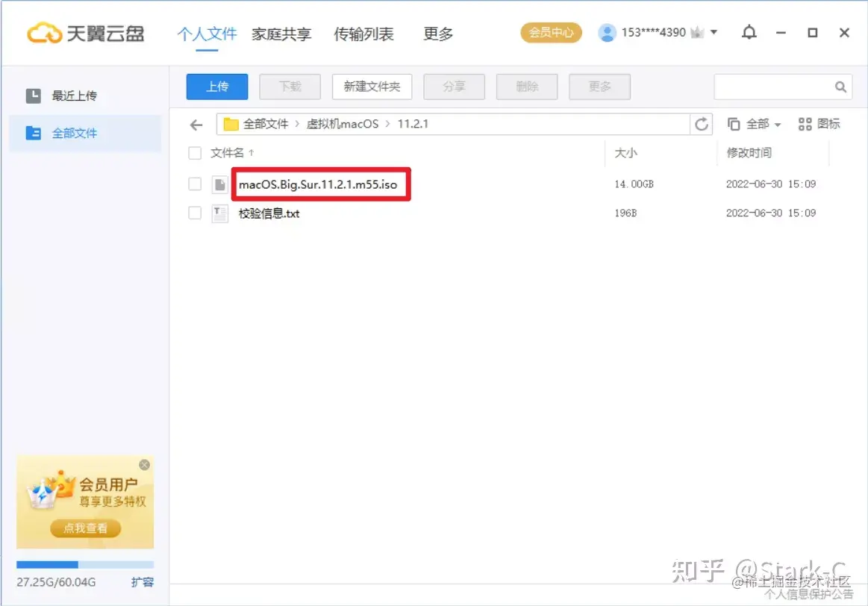868x606 pixels.
Task: Click the storage usage progress bar
Action: 84,564
